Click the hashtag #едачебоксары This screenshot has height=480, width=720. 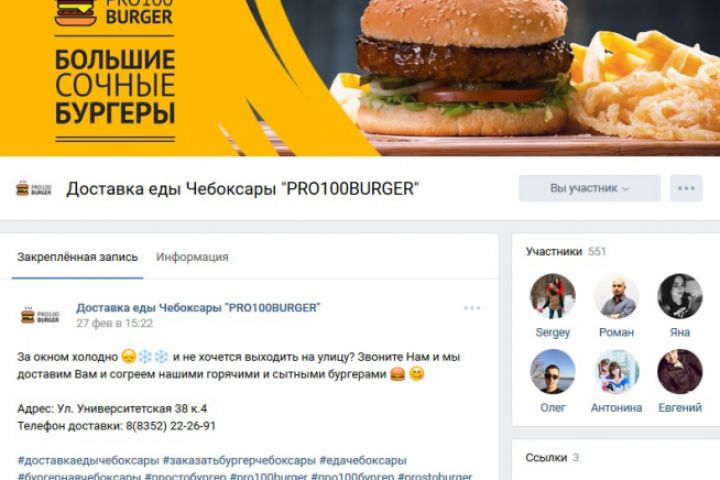[x=363, y=460]
